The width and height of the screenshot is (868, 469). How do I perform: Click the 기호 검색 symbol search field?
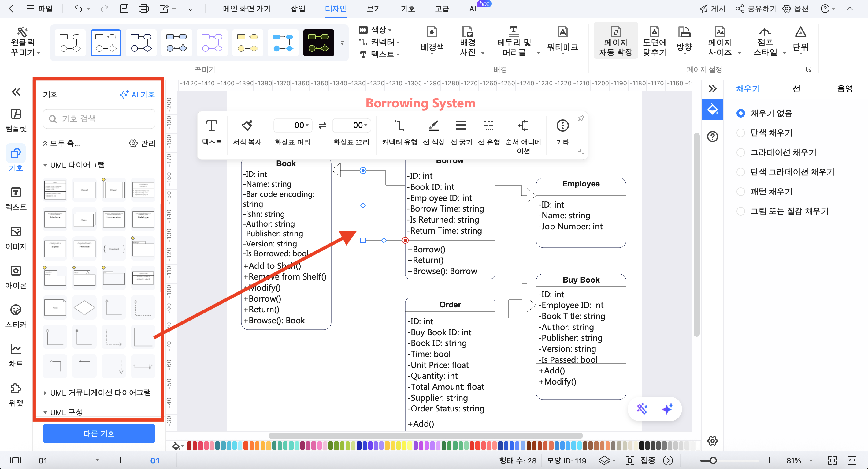99,118
